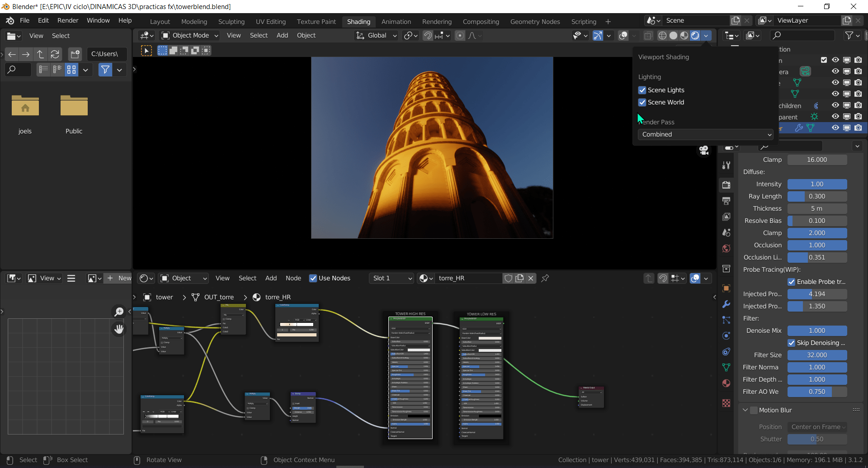The image size is (868, 468).
Task: Toggle camera view gizmo in viewport
Action: (704, 150)
